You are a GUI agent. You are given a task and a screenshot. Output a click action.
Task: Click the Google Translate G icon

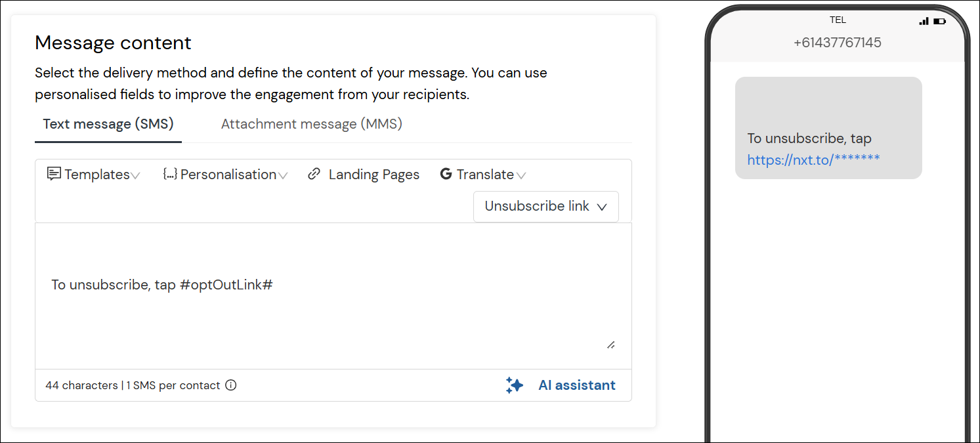[446, 174]
